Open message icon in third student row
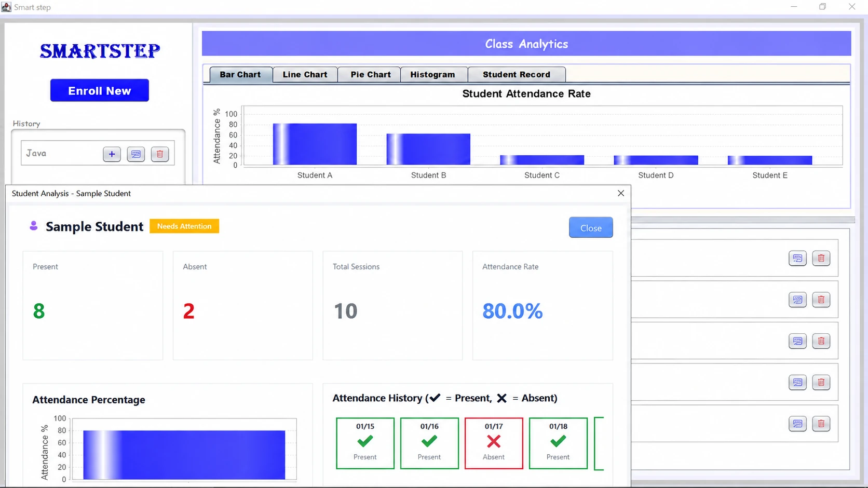This screenshot has height=488, width=868. (x=797, y=341)
